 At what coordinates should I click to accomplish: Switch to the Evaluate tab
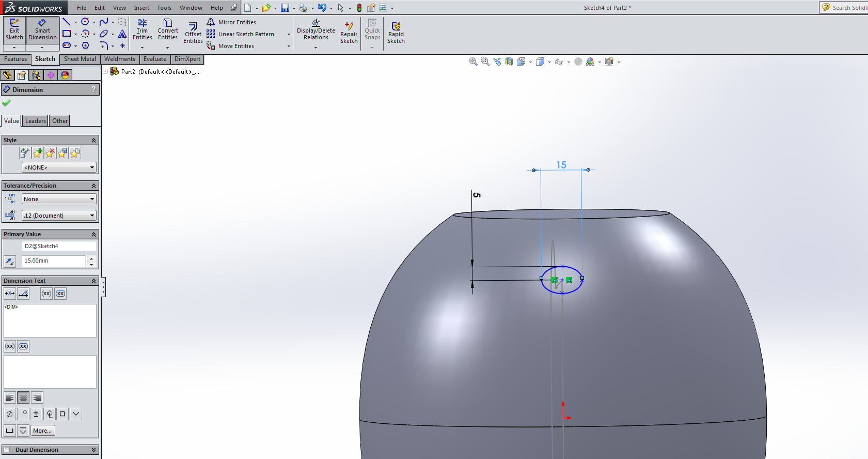click(x=155, y=59)
